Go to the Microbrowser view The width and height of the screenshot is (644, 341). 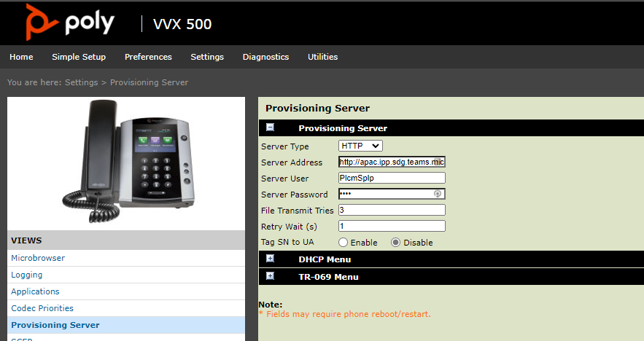(38, 258)
